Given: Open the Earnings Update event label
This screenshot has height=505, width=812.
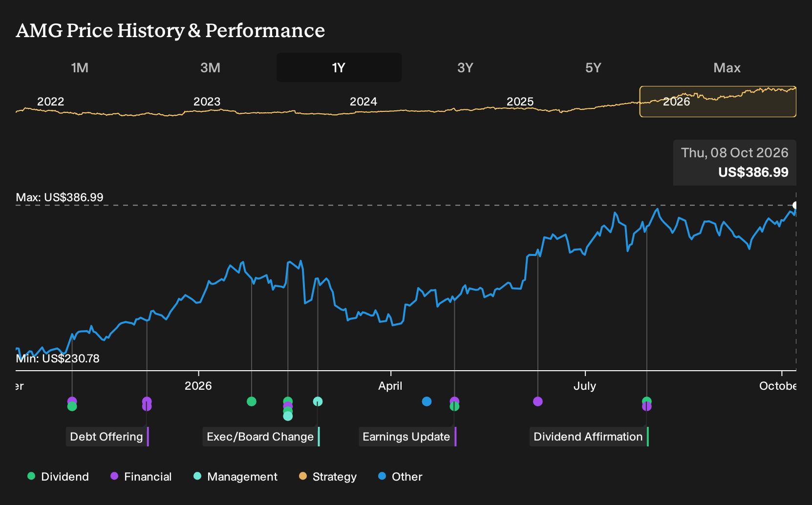Looking at the screenshot, I should click(x=407, y=437).
